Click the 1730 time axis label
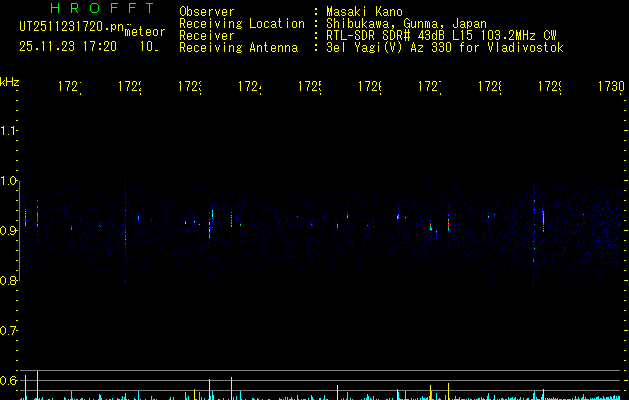This screenshot has height=400, width=629. coord(611,86)
